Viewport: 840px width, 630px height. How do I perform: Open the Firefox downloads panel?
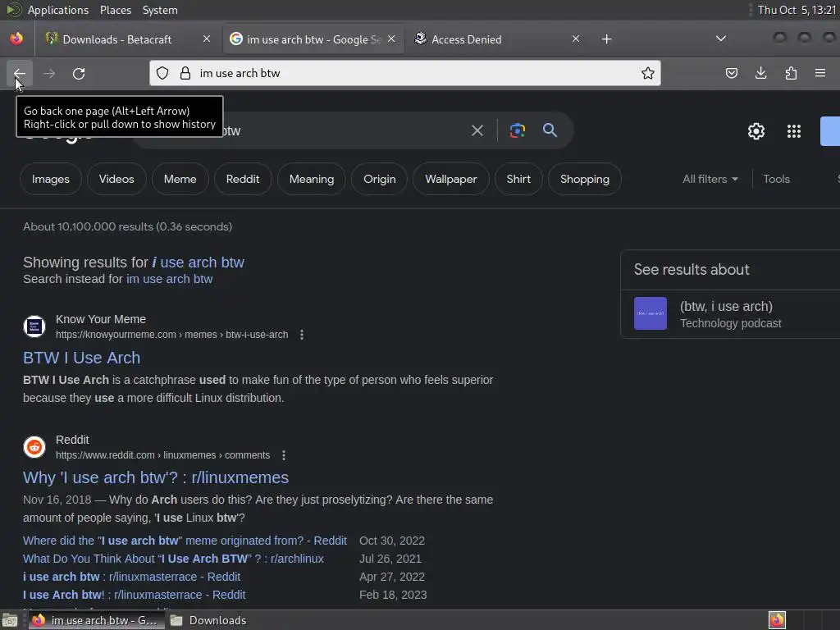pos(760,73)
